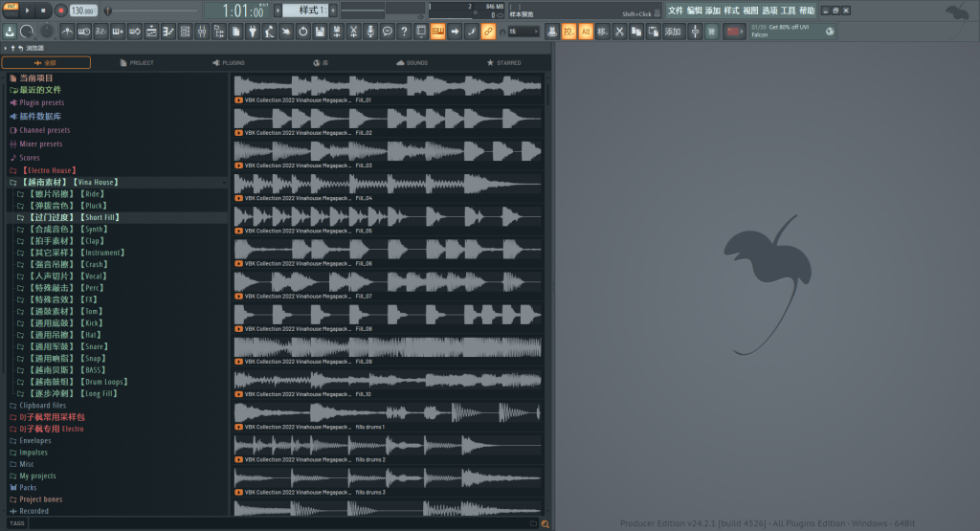The width and height of the screenshot is (980, 531).
Task: Click the save new version icon
Action: [x=337, y=32]
